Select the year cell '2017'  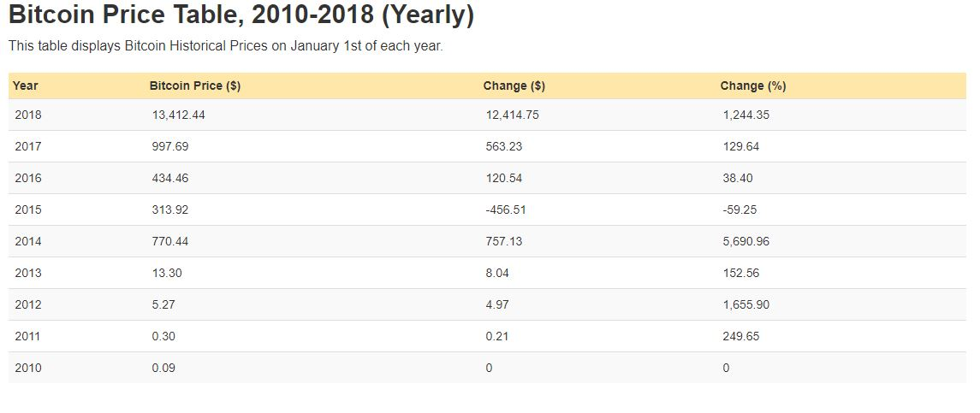(28, 147)
